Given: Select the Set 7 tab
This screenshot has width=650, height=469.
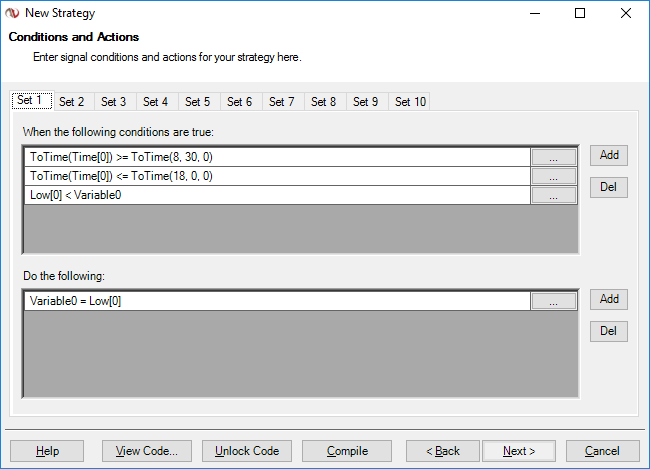Looking at the screenshot, I should 282,101.
